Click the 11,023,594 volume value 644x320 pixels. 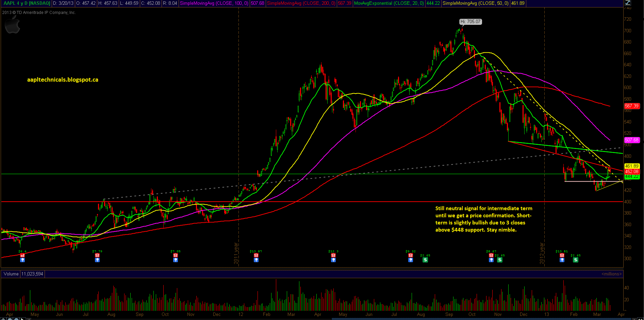tap(32, 274)
